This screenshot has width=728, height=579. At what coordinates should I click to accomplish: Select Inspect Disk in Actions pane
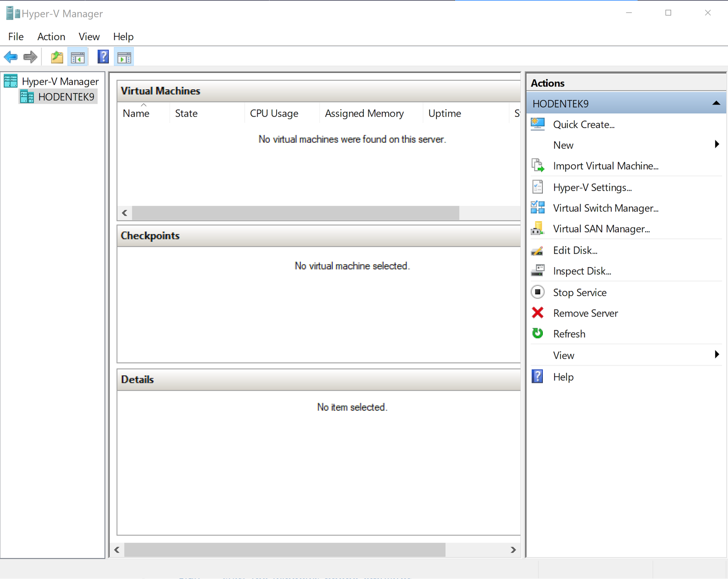[x=581, y=271]
